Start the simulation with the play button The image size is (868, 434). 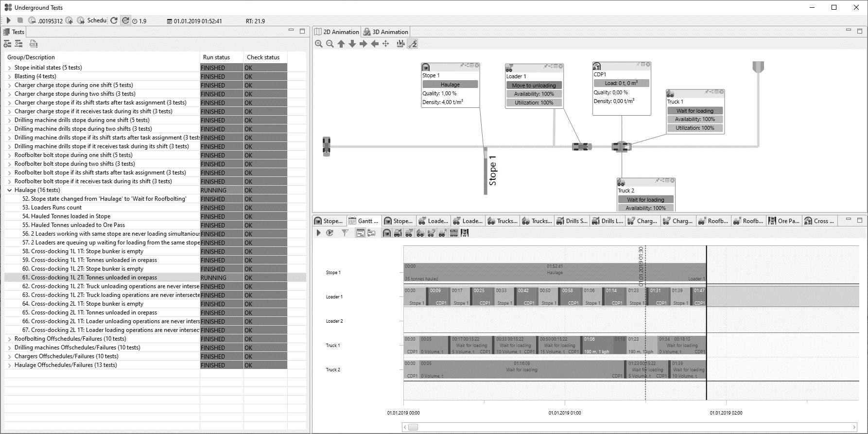click(9, 20)
